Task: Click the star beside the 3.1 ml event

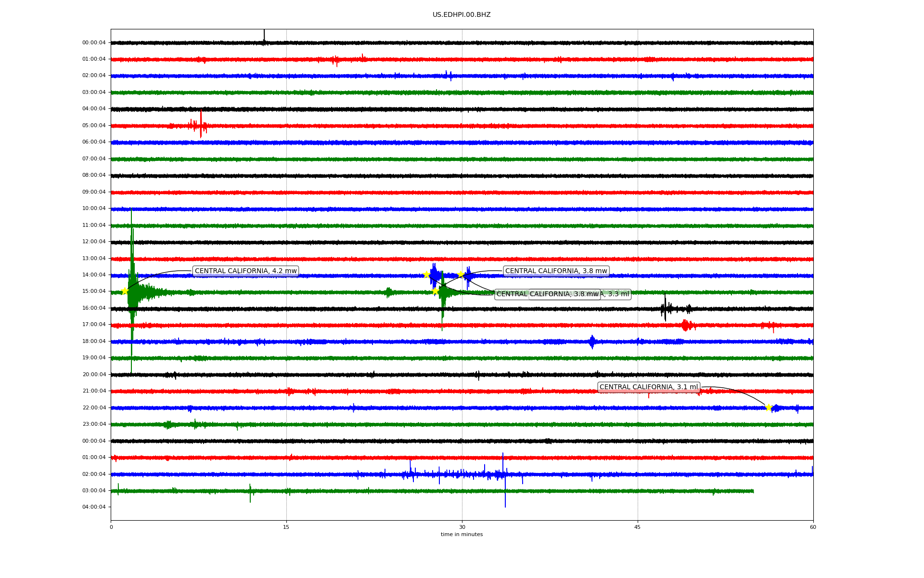Action: coord(768,407)
